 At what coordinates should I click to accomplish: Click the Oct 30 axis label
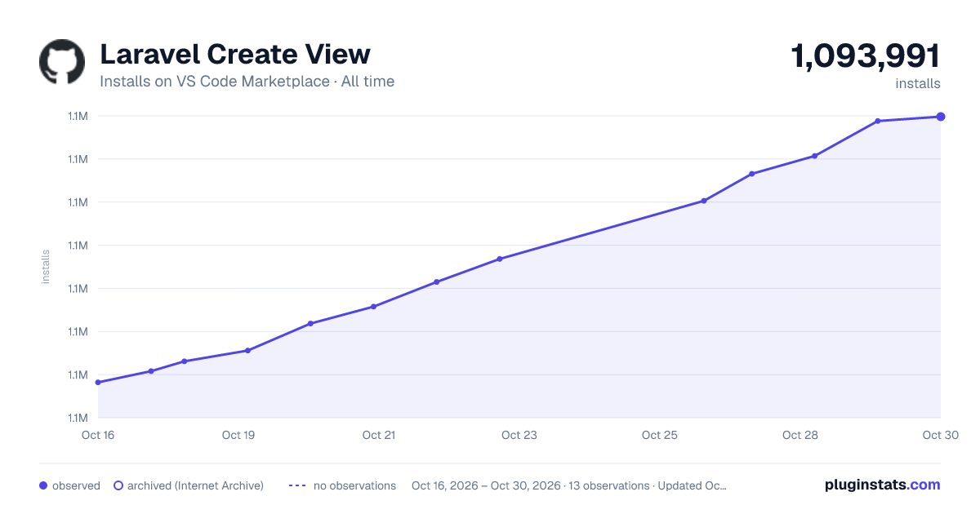[939, 435]
